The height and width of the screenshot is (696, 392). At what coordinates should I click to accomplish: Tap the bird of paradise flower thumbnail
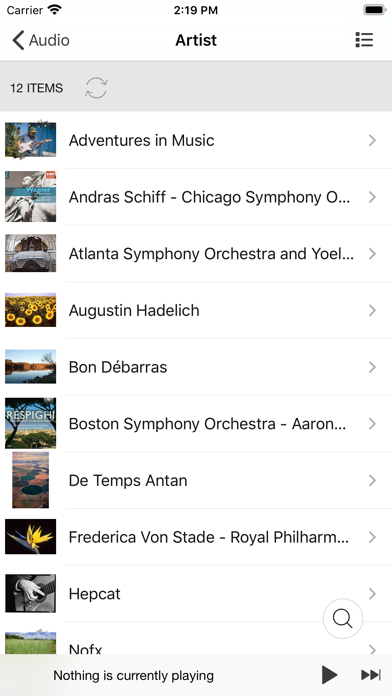(31, 537)
